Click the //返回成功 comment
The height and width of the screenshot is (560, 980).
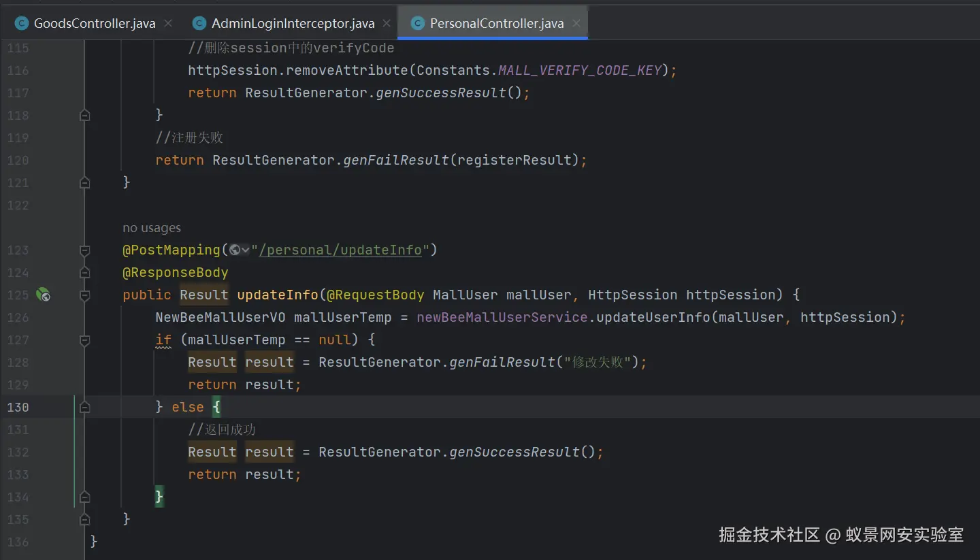222,429
